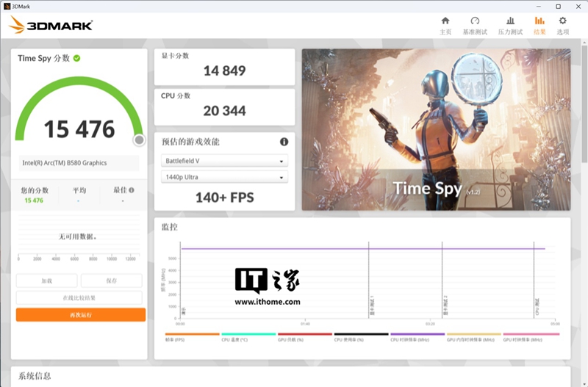
Task: Click the 监控 monitoring heading
Action: pos(170,227)
